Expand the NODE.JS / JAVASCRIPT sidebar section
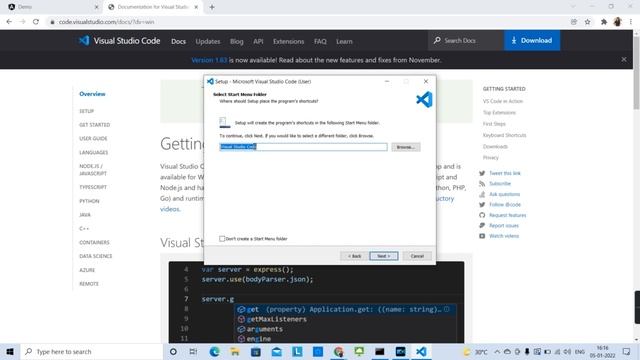 (x=93, y=170)
